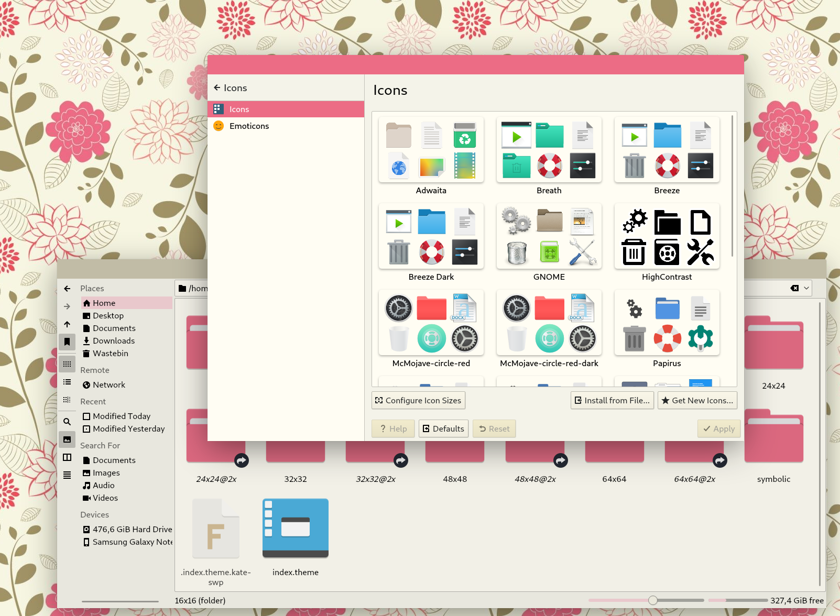Open Dolphin's hamburger menu icon
The height and width of the screenshot is (616, 840).
coord(67,475)
